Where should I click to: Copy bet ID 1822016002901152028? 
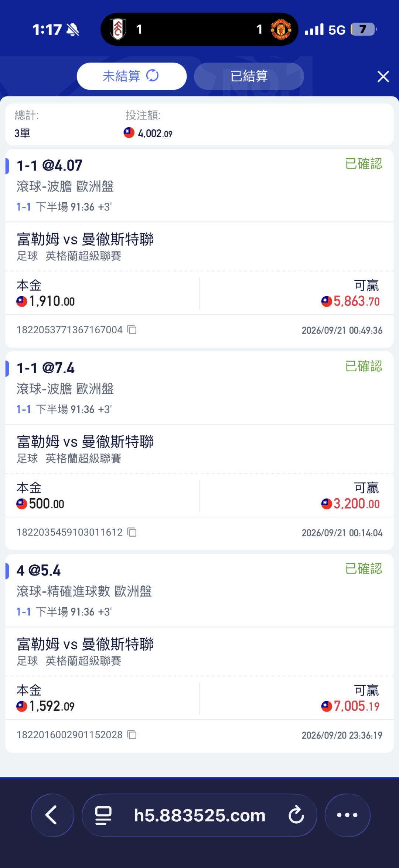(x=132, y=734)
